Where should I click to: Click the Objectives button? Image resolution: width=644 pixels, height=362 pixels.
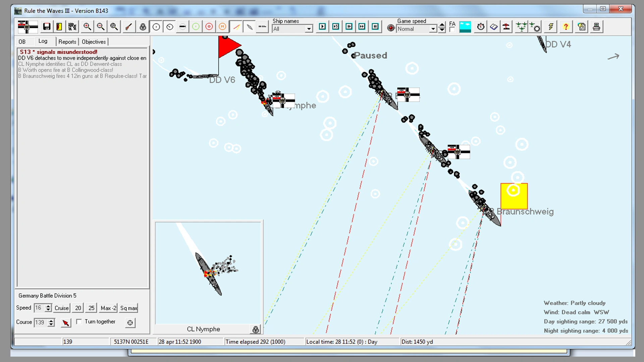[93, 42]
